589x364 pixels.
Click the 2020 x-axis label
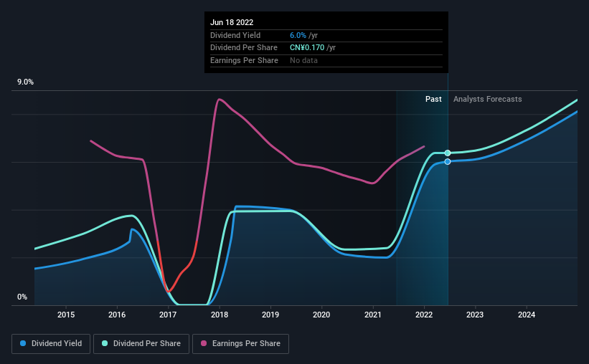point(321,315)
